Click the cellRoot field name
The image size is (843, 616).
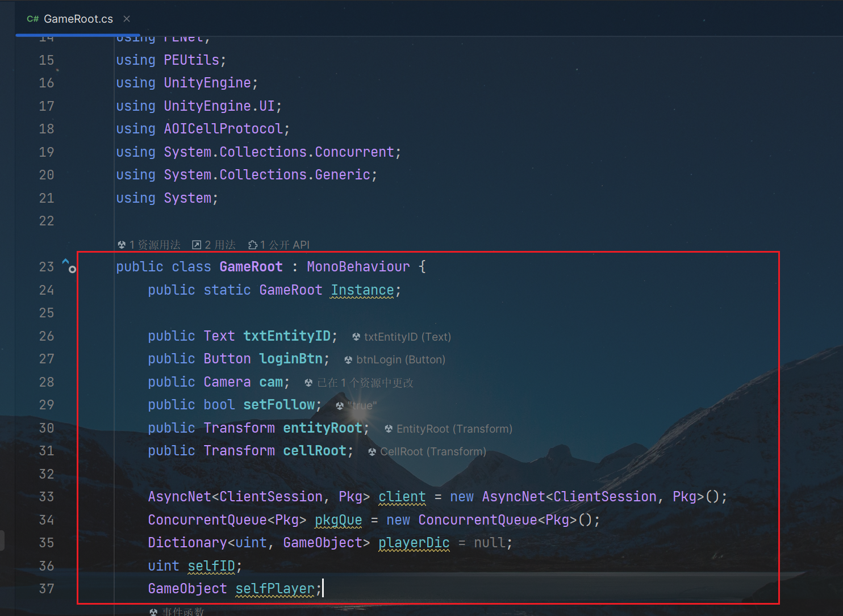(315, 451)
